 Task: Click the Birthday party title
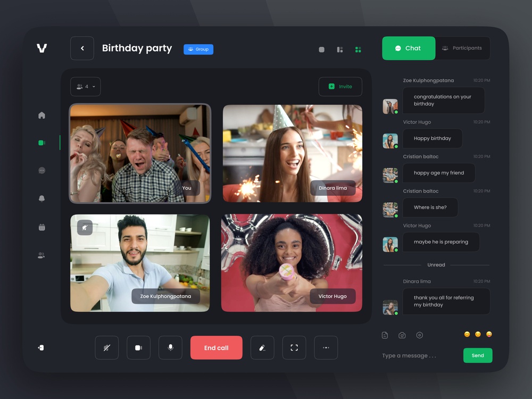(x=137, y=48)
